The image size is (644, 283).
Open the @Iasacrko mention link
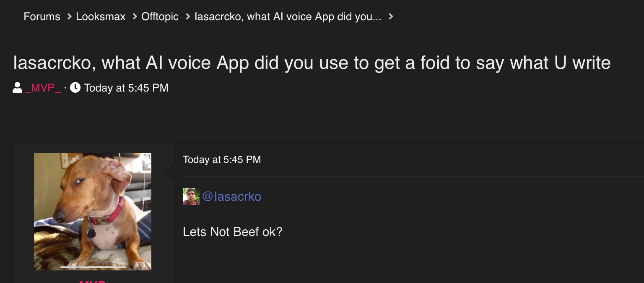[231, 196]
